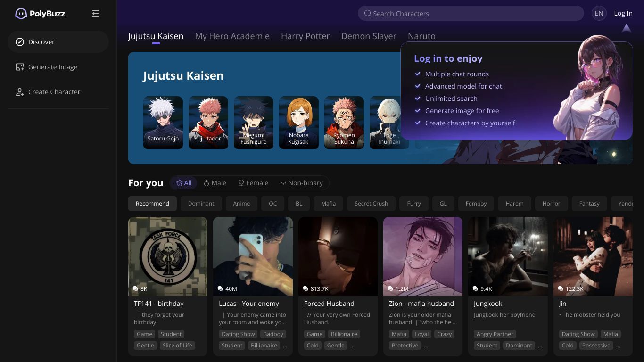Filter characters by Male
The height and width of the screenshot is (362, 644).
point(215,183)
